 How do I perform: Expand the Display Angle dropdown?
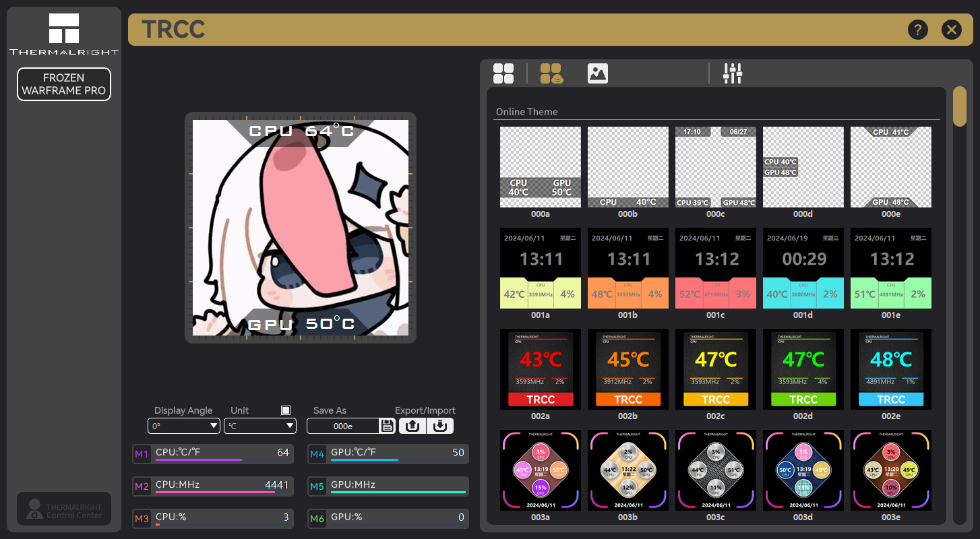point(184,426)
